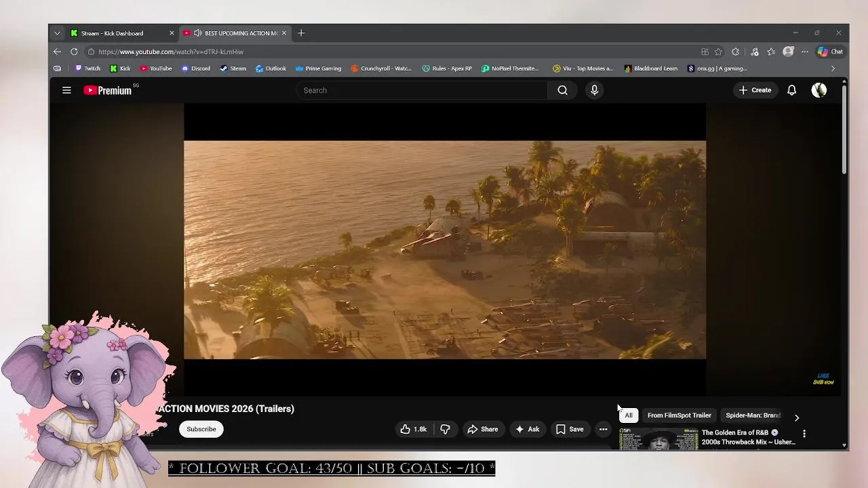Open the Edge profile avatar

coord(788,52)
